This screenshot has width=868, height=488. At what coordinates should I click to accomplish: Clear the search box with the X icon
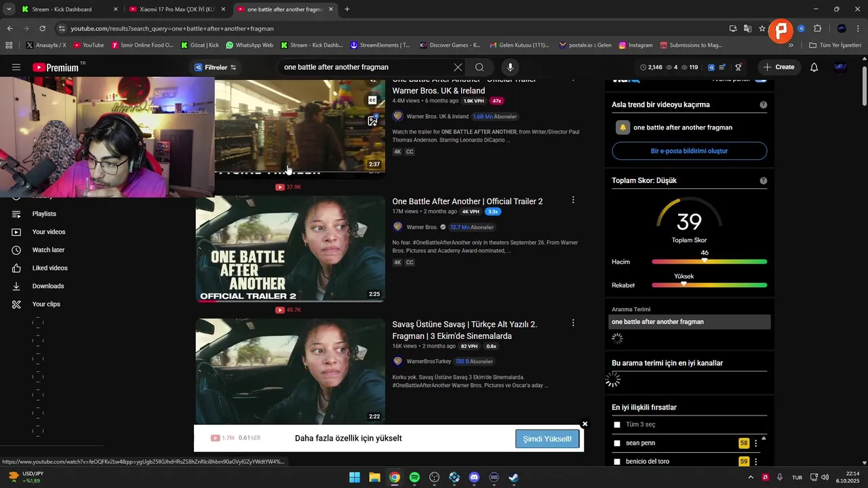(x=458, y=67)
